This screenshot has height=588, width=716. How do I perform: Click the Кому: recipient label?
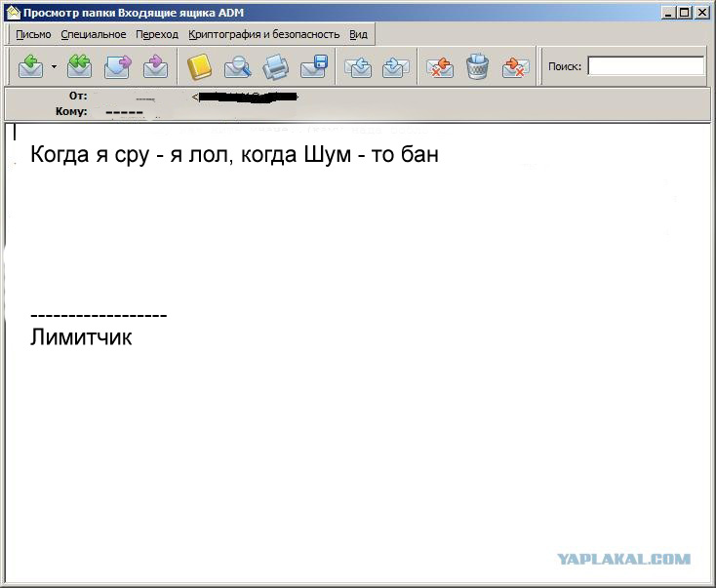pos(71,111)
